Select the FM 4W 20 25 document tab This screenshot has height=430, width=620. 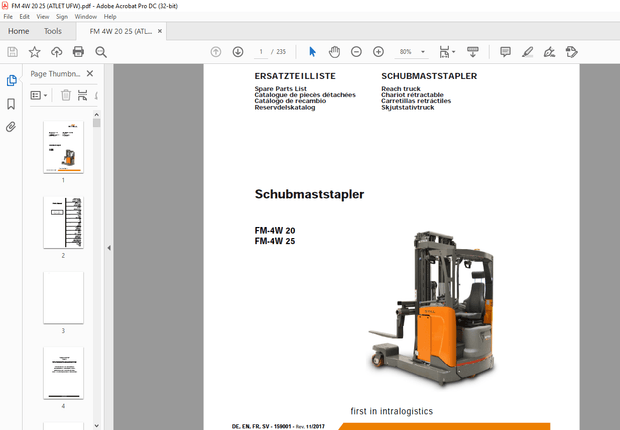121,31
